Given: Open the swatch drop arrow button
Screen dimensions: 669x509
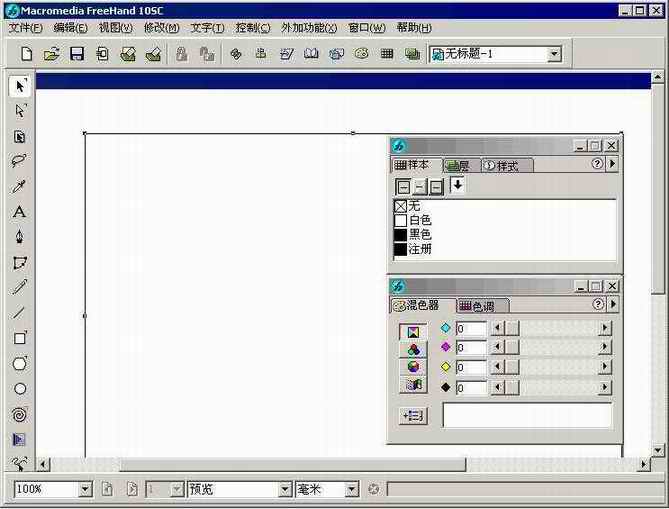Looking at the screenshot, I should point(457,186).
